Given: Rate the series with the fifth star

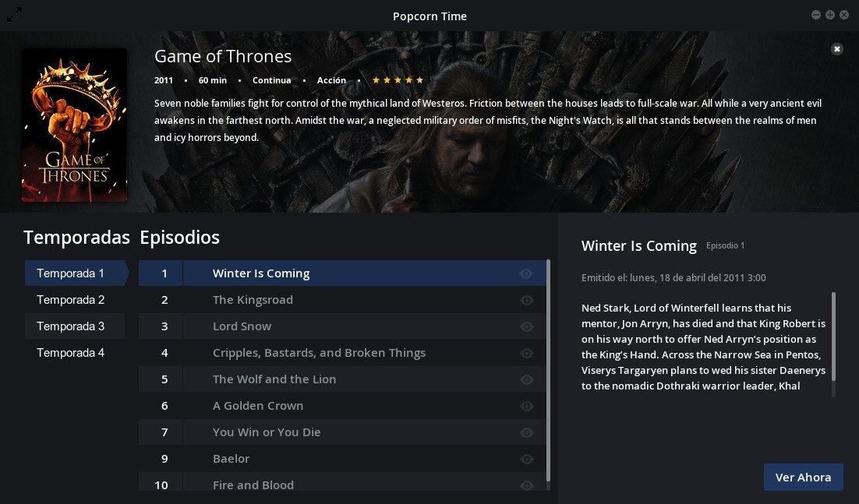Looking at the screenshot, I should click(420, 79).
